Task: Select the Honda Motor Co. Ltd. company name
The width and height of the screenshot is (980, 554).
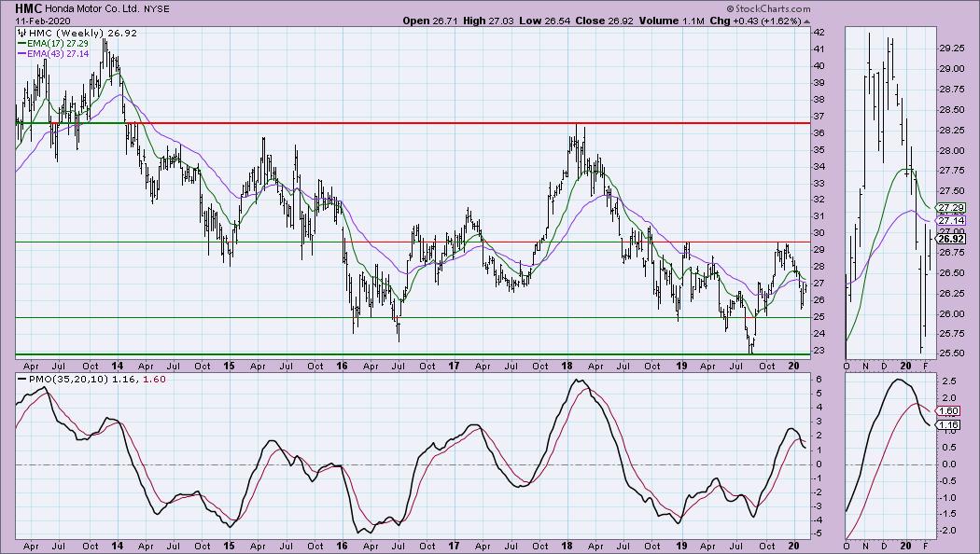Action: click(92, 9)
